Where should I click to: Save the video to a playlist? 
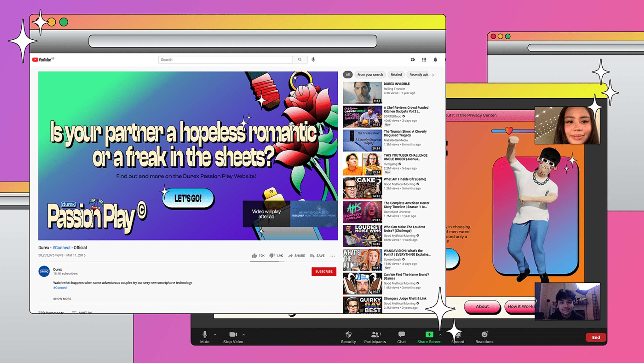coord(317,256)
